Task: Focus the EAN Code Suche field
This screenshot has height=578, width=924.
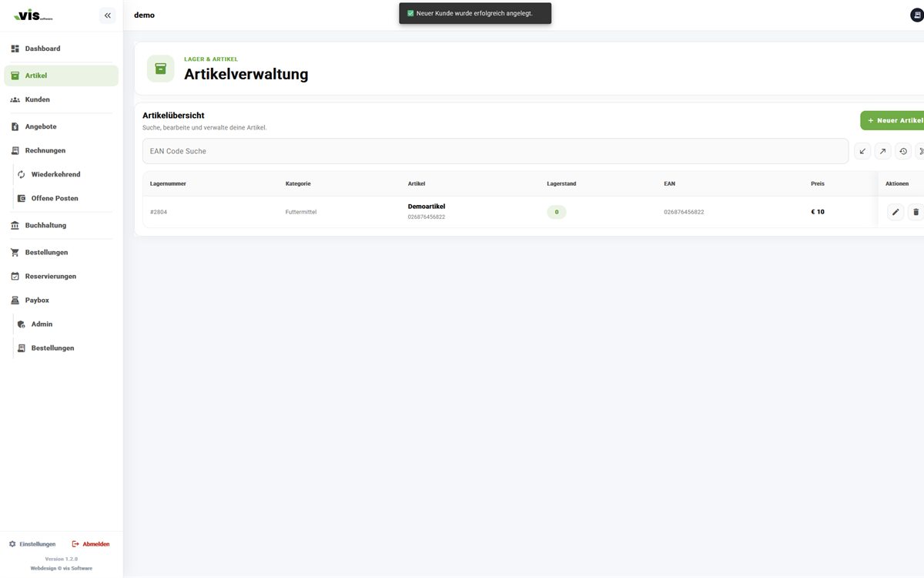Action: [x=495, y=151]
